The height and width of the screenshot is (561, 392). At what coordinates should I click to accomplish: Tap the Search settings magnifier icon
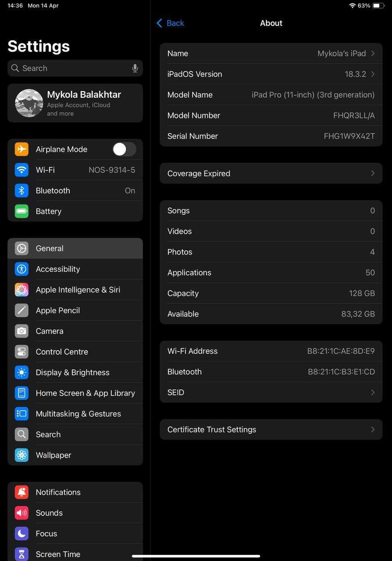(x=21, y=434)
